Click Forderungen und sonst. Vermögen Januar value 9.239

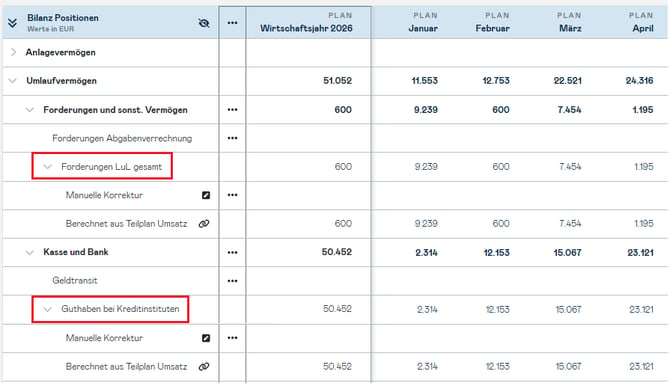click(426, 110)
